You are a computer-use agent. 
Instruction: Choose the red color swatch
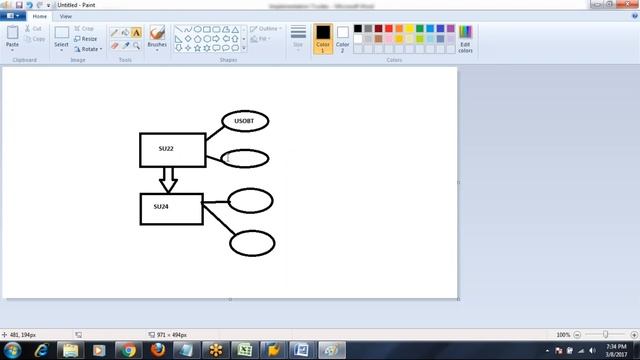389,28
